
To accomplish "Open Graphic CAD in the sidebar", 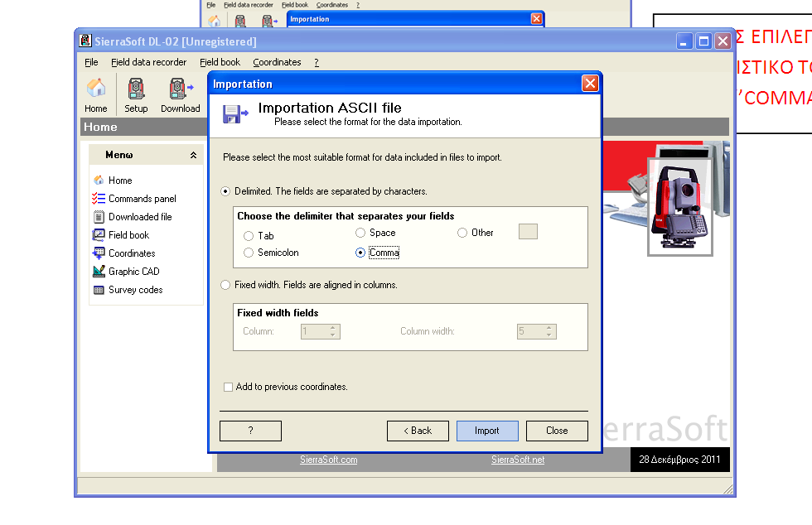I will pyautogui.click(x=134, y=272).
